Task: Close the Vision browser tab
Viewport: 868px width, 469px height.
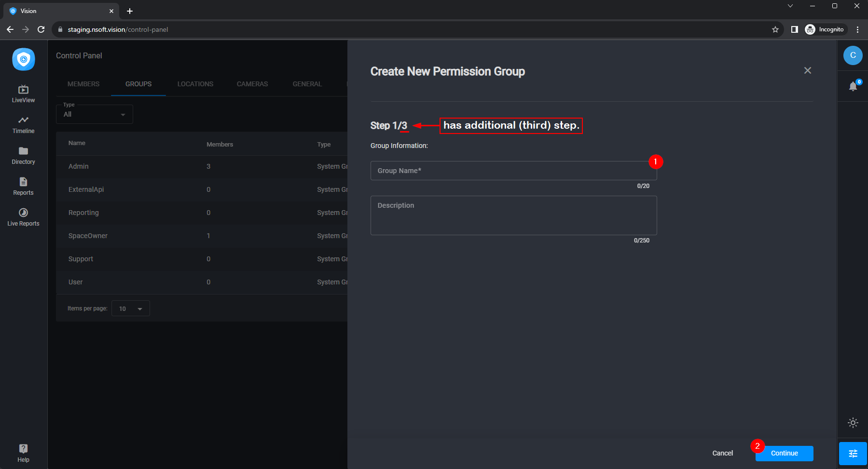Action: [111, 11]
